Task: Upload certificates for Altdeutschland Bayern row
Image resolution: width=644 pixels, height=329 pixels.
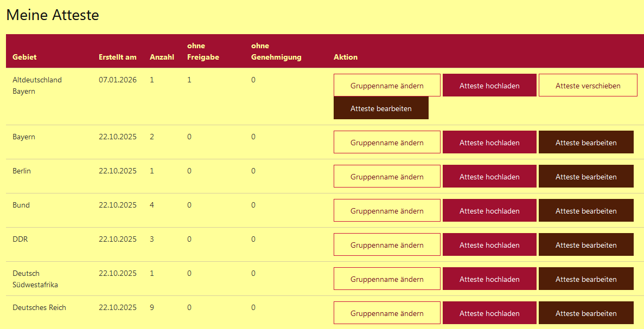Action: click(x=489, y=86)
